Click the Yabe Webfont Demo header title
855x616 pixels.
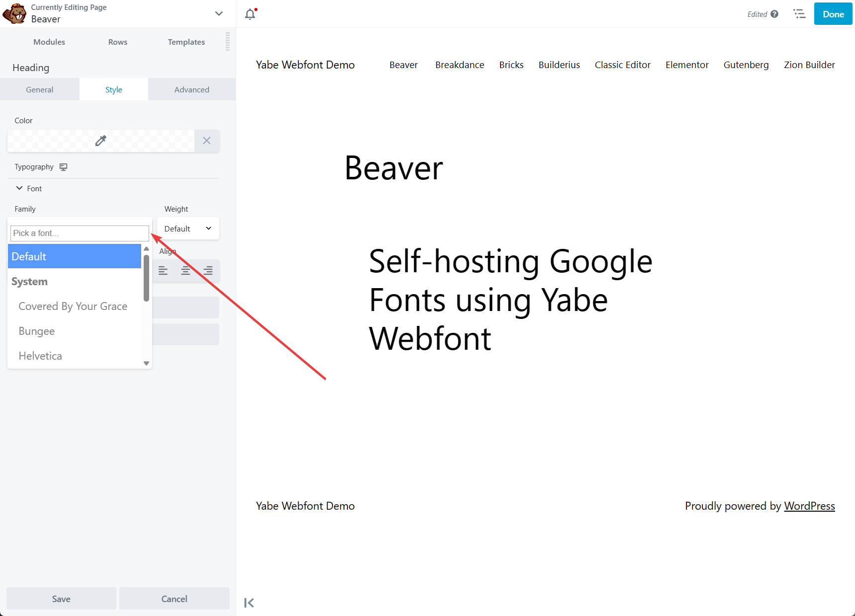pos(305,65)
